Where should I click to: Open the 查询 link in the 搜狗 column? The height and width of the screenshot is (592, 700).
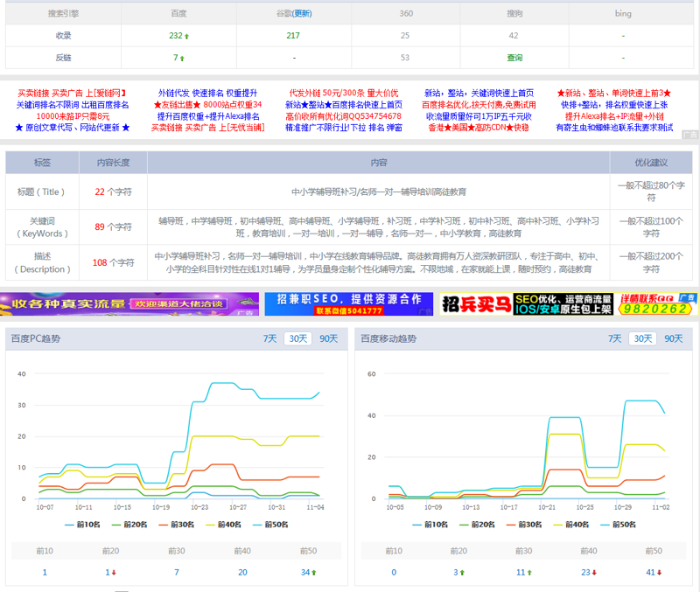(x=514, y=58)
